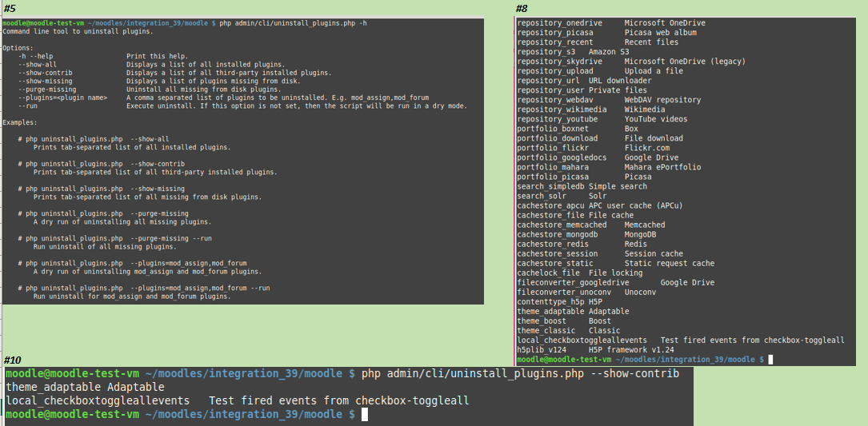Click the repository_upload row

(x=599, y=71)
